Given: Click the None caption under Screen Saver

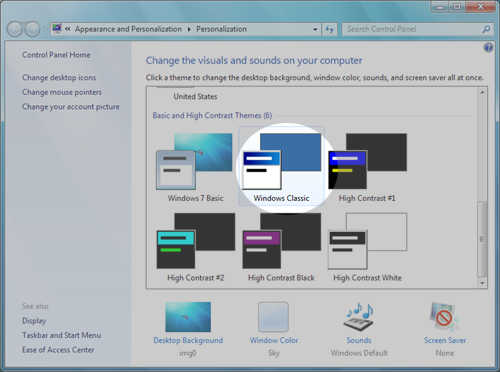Looking at the screenshot, I should click(445, 353).
